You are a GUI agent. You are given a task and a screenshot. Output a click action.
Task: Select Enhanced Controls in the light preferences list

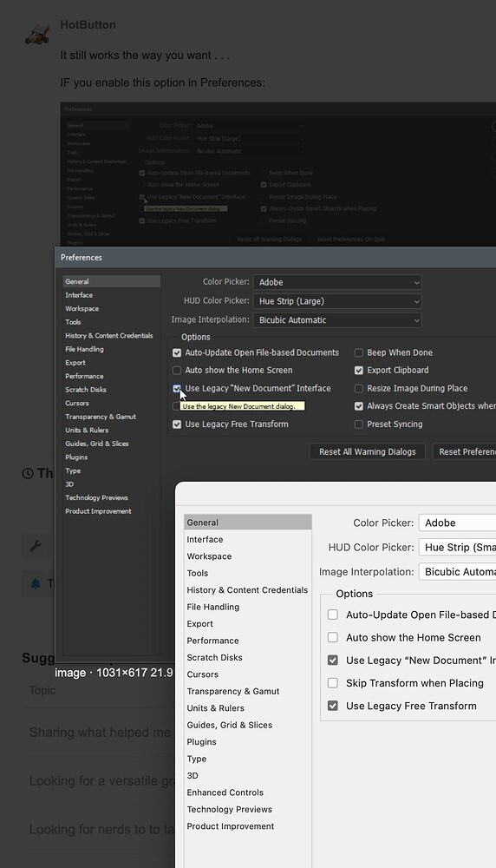(x=225, y=792)
